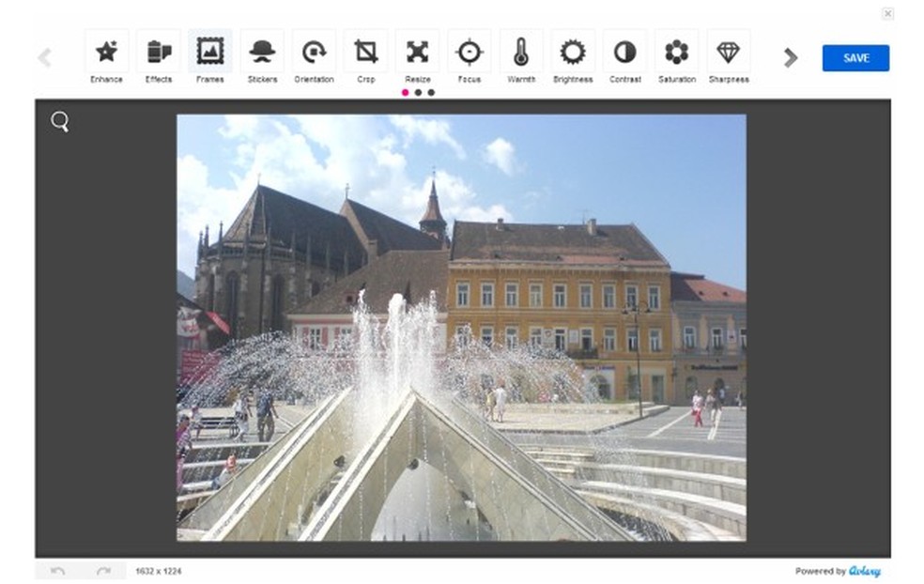Click the fountain photo preview
The image size is (924, 584).
pos(461,328)
